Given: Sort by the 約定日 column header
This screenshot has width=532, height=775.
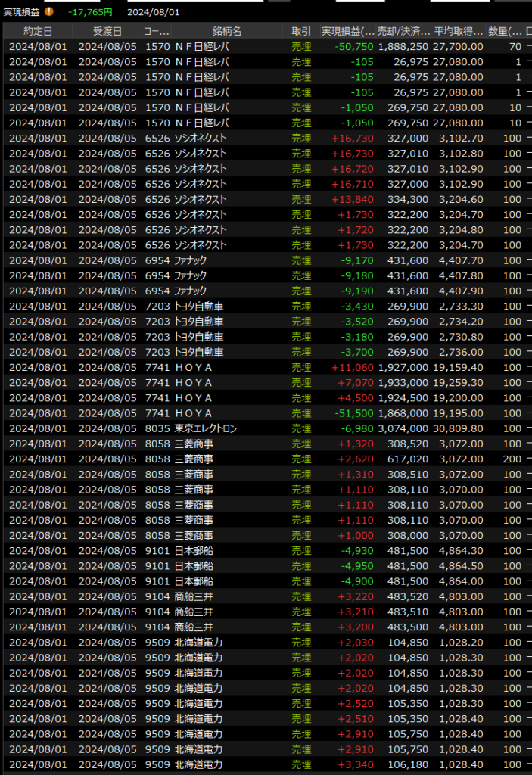Looking at the screenshot, I should click(38, 31).
